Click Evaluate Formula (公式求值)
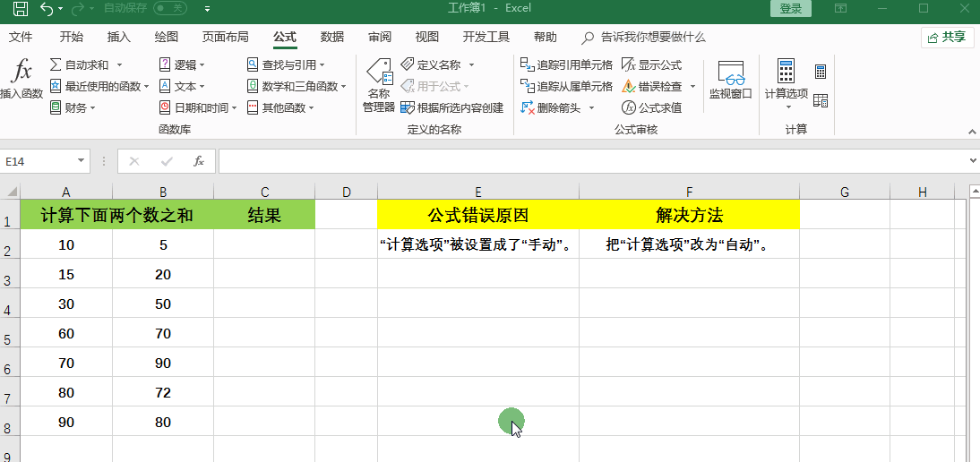980x462 pixels. tap(652, 108)
